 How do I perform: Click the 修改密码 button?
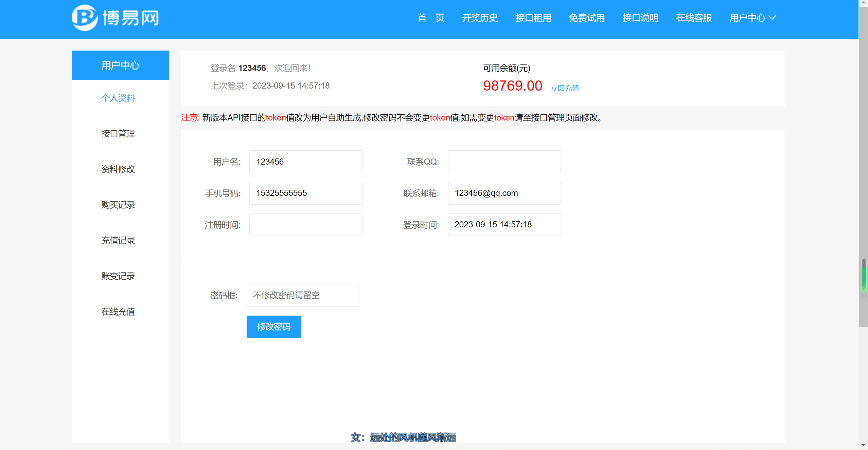pyautogui.click(x=274, y=327)
